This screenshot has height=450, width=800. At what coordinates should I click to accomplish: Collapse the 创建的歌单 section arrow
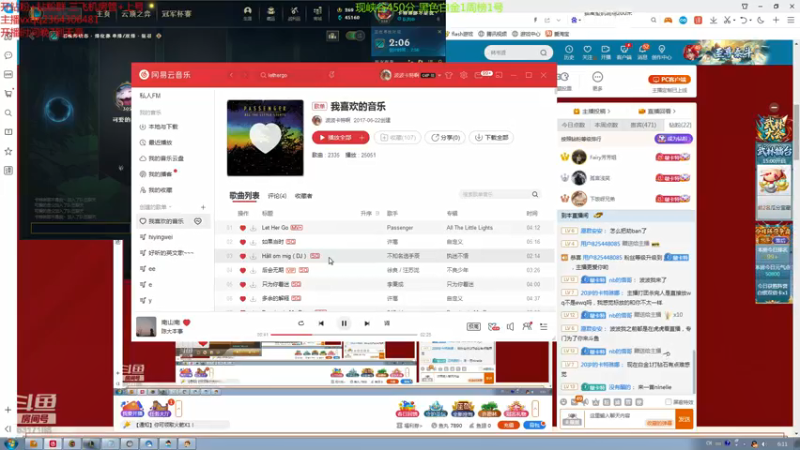(170, 207)
